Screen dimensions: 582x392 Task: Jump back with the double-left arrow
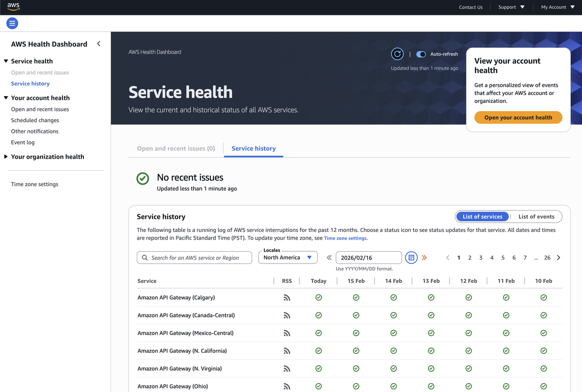[329, 258]
